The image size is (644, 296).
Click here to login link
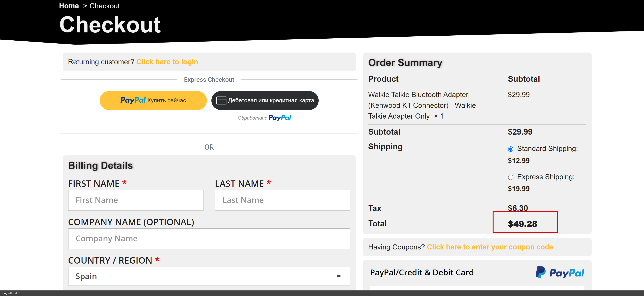pyautogui.click(x=167, y=62)
